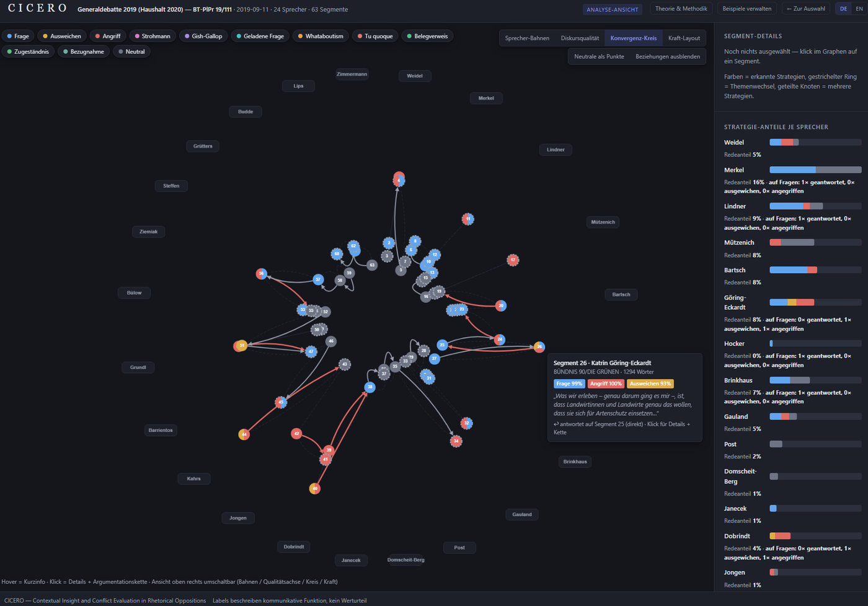Switch to the Sprecher-Bahnen view tab

(x=527, y=38)
